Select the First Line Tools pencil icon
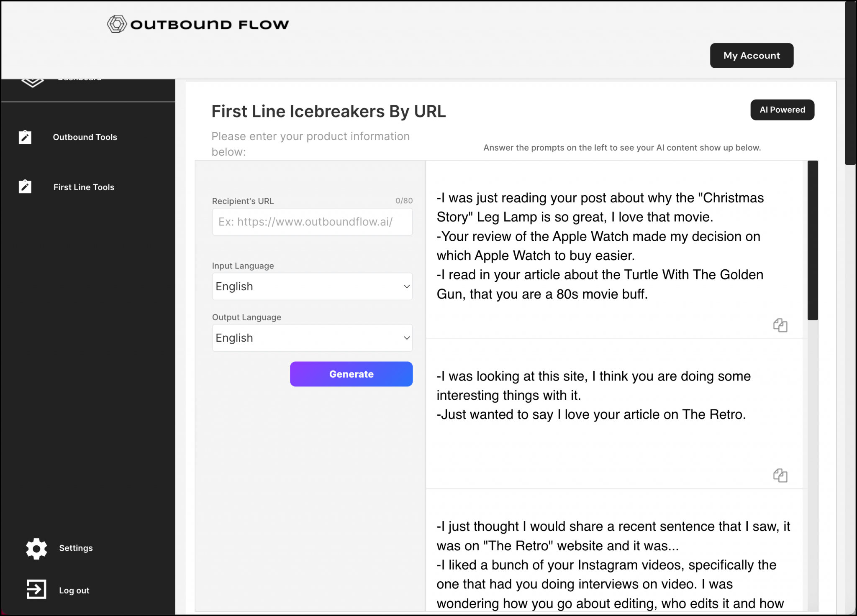 [x=25, y=187]
